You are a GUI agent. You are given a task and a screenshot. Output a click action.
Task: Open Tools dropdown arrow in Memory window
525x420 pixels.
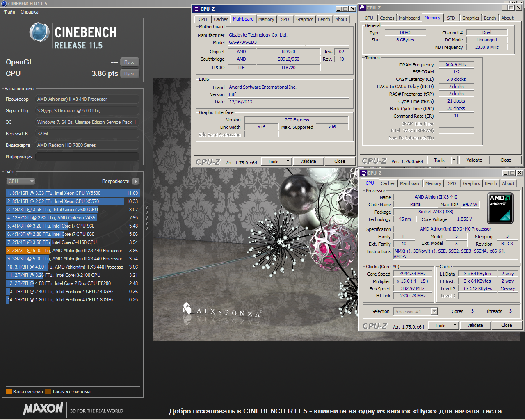pyautogui.click(x=454, y=160)
